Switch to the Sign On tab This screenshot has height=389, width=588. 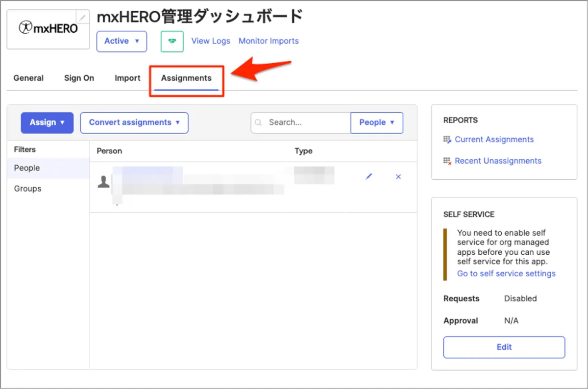coord(79,78)
